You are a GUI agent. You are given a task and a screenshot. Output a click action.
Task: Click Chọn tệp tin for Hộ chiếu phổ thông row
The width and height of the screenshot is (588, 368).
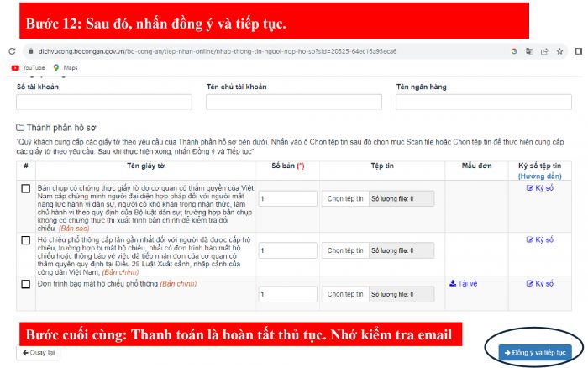[x=345, y=250]
